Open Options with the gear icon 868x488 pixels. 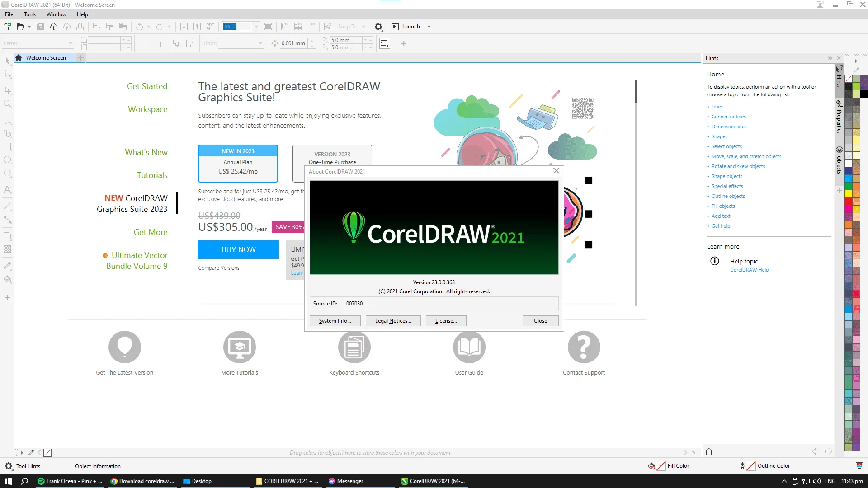click(x=379, y=27)
